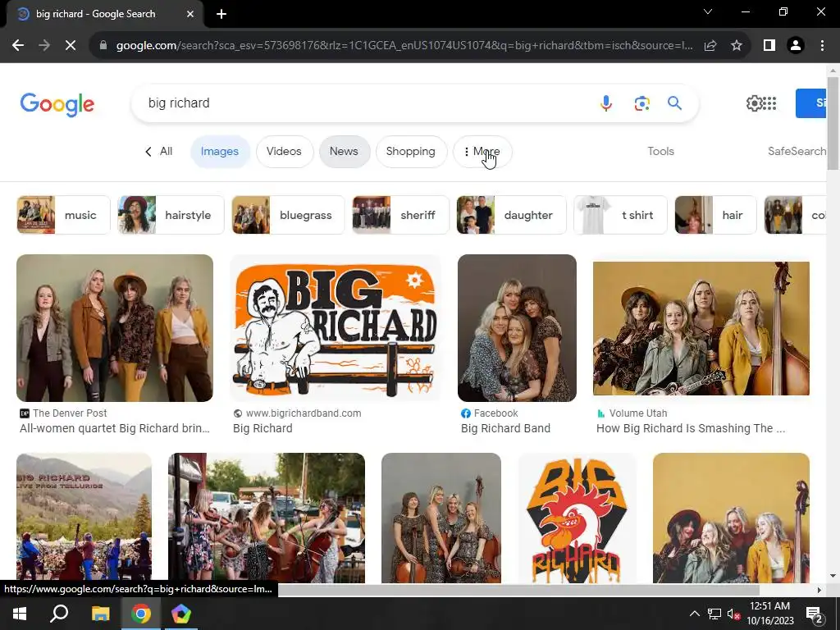Open the Google apps grid

point(769,103)
